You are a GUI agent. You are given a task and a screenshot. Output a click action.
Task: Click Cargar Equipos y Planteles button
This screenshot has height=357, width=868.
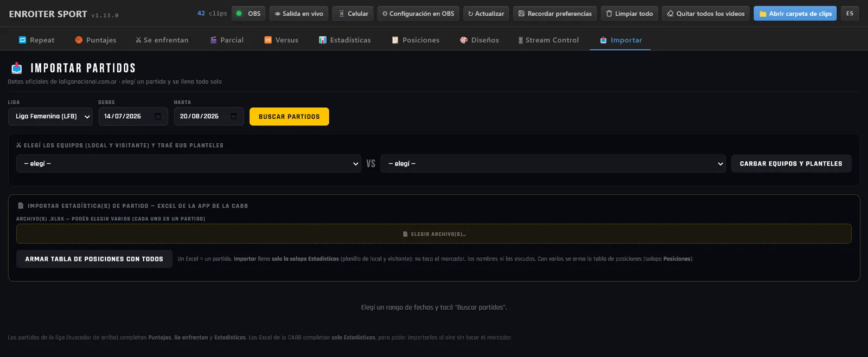click(791, 163)
